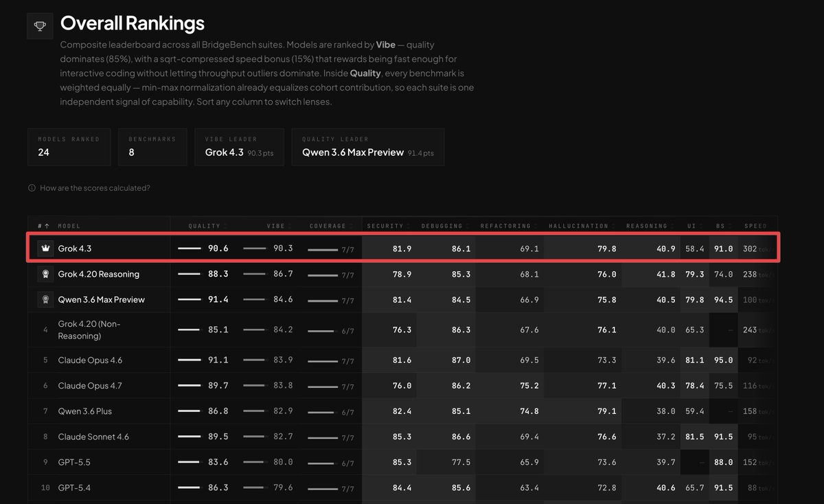Open the Claude Opus 4.6 model name
The image size is (824, 504).
click(x=90, y=360)
